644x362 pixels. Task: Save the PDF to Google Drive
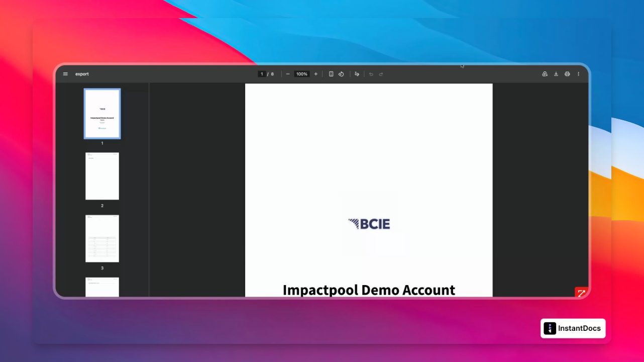pyautogui.click(x=545, y=74)
